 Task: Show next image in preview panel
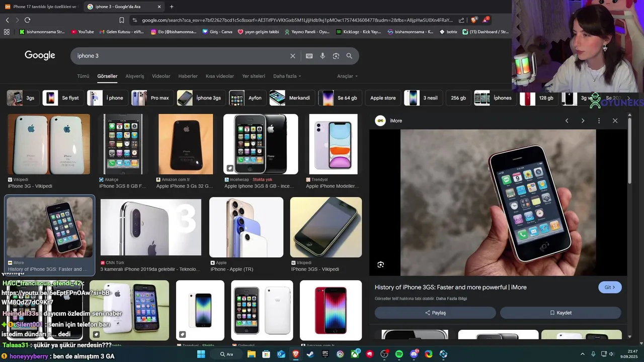(583, 121)
